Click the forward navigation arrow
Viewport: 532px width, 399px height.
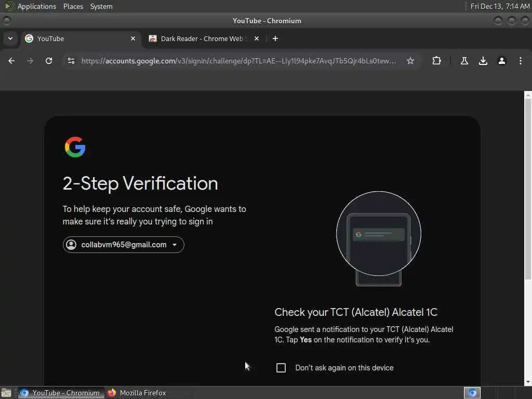click(30, 61)
